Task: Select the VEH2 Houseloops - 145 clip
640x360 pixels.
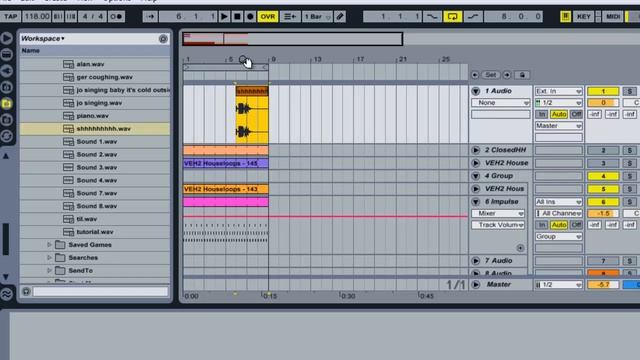Action: (225, 163)
